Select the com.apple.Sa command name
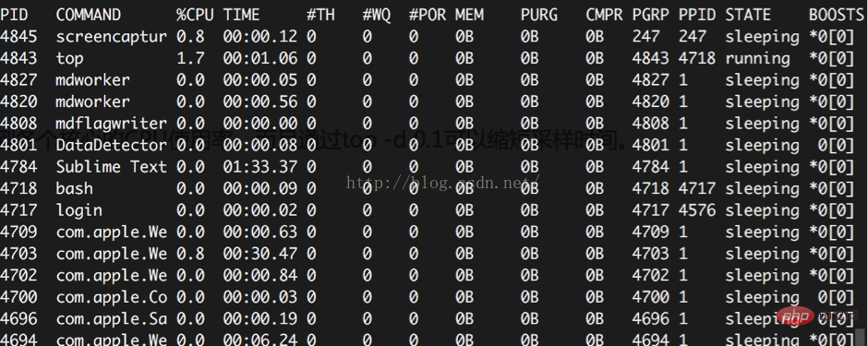Viewport: 868px width, 346px height. [x=111, y=319]
